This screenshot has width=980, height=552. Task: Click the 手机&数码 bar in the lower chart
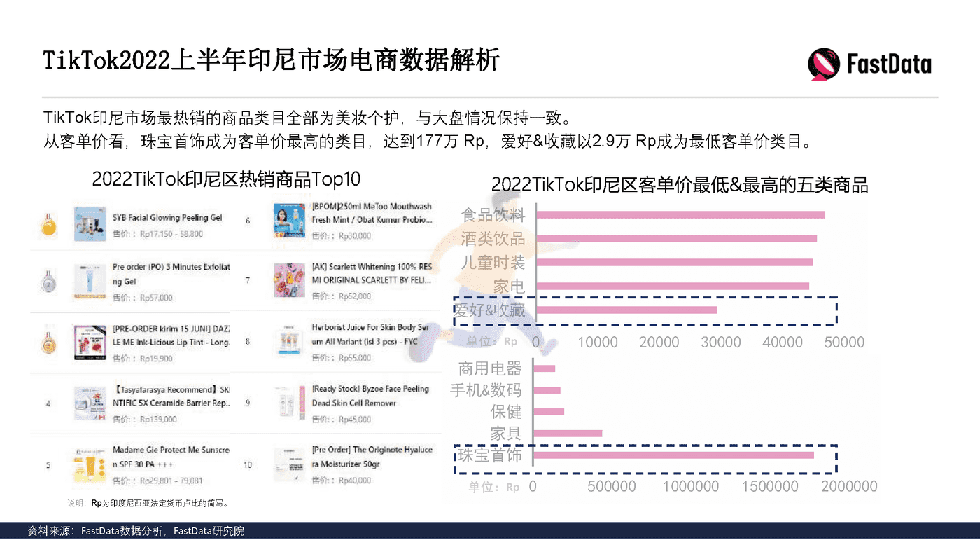coord(548,390)
